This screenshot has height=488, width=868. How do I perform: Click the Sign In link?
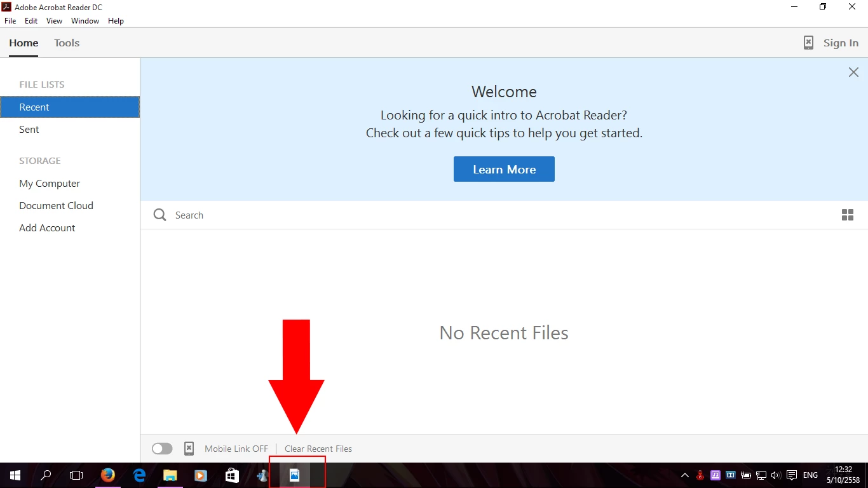[x=841, y=43]
